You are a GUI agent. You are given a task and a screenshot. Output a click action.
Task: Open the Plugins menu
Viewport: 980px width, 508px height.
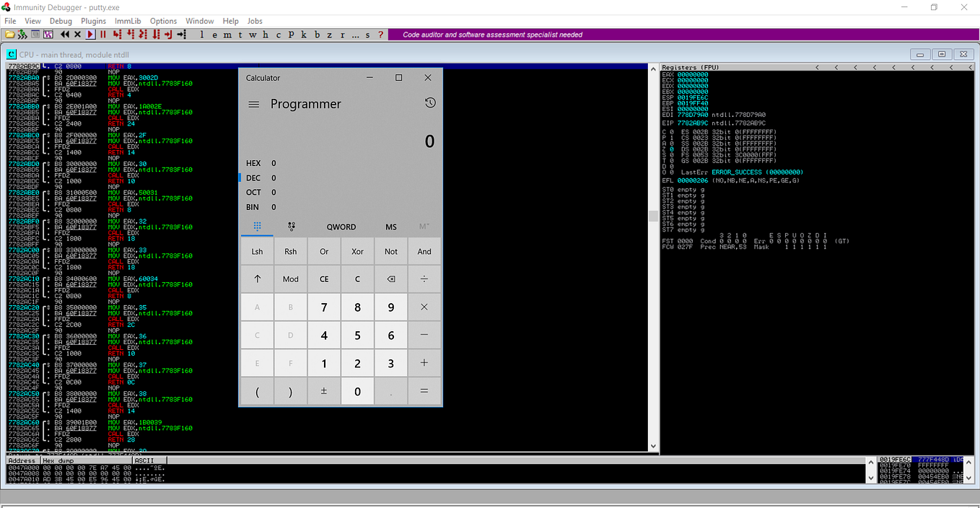[x=93, y=21]
